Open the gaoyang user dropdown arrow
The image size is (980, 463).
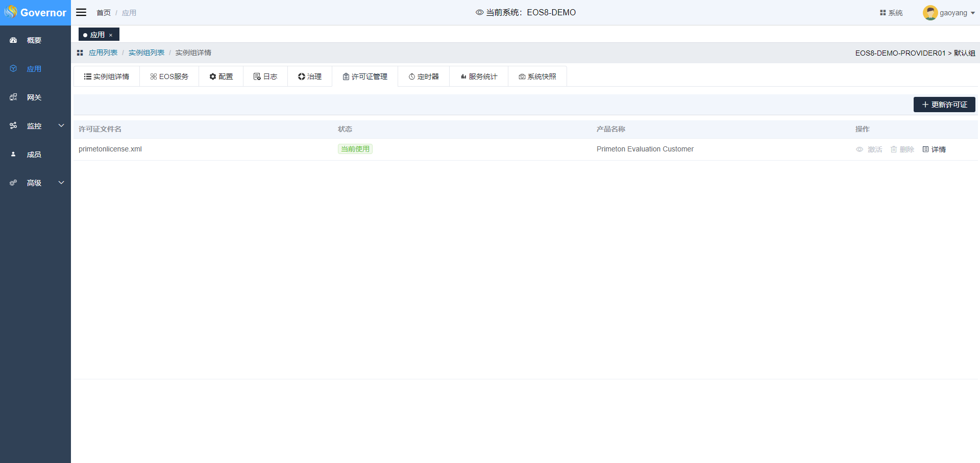(x=973, y=13)
